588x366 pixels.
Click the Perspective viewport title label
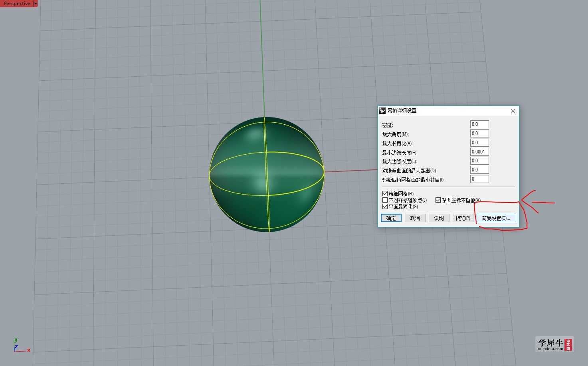point(17,4)
